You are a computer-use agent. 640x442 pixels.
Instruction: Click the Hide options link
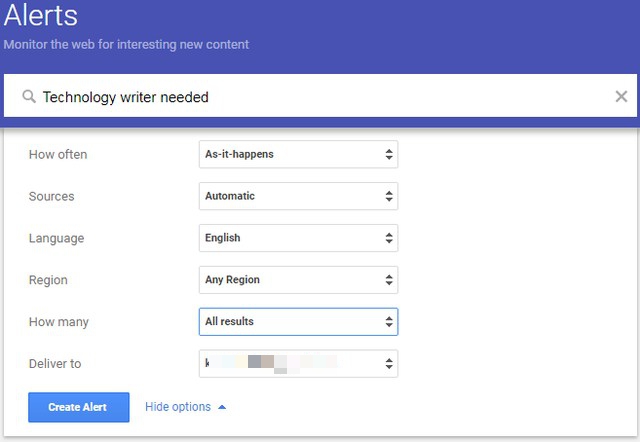[x=178, y=407]
